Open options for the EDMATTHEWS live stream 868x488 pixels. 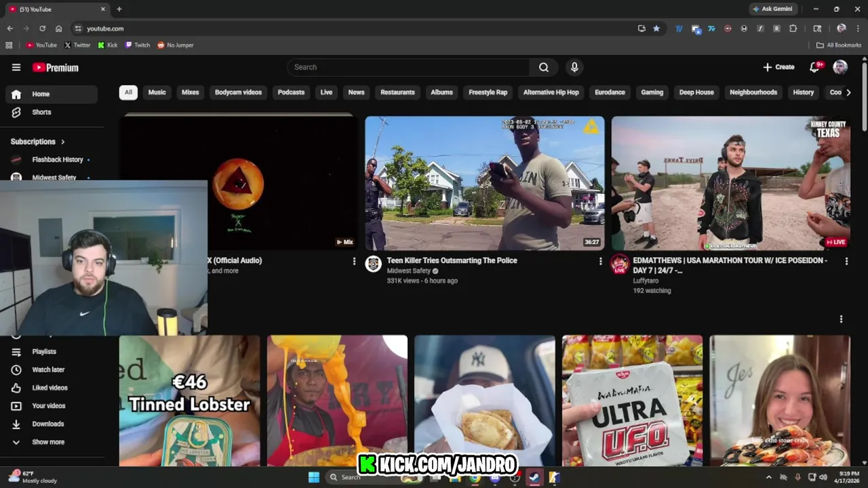pyautogui.click(x=846, y=261)
